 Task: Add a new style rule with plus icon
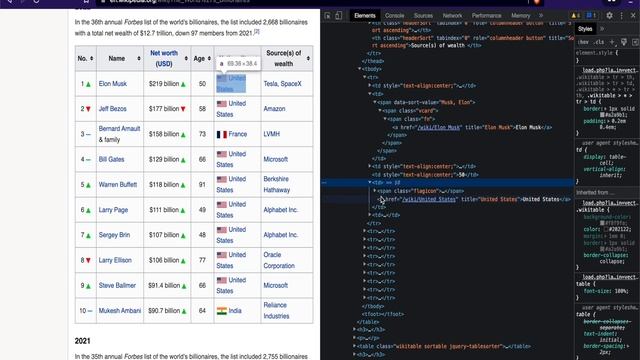click(612, 42)
